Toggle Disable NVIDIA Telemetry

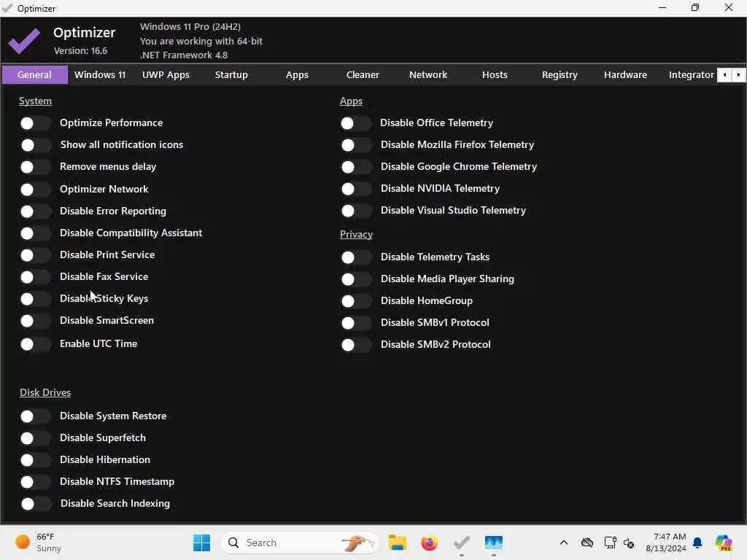355,189
